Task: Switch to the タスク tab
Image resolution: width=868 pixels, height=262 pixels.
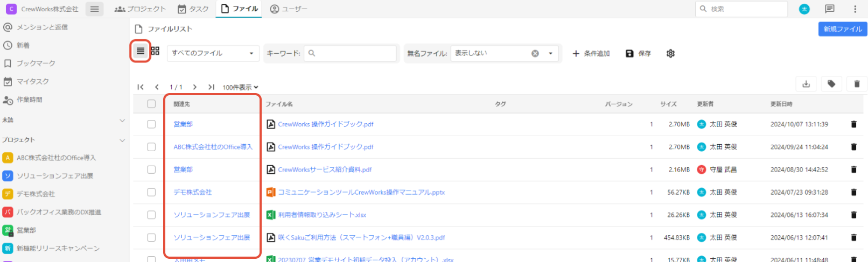Action: tap(193, 9)
